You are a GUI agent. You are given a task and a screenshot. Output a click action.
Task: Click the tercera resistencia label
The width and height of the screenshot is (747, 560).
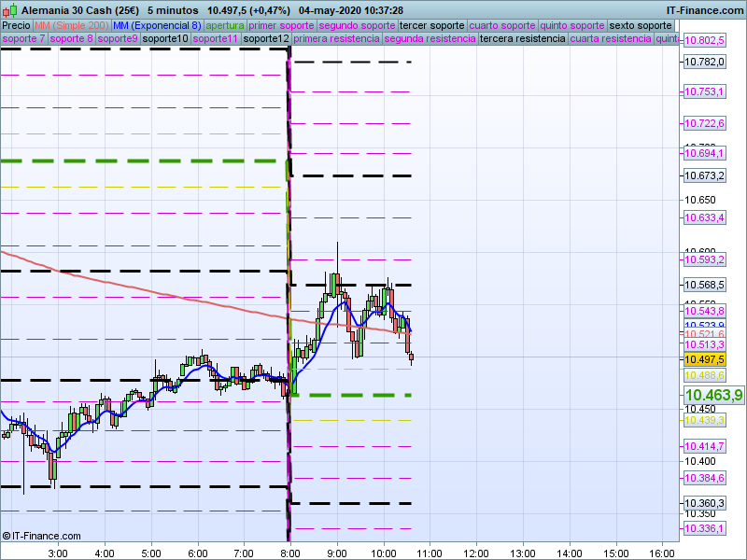(x=522, y=38)
